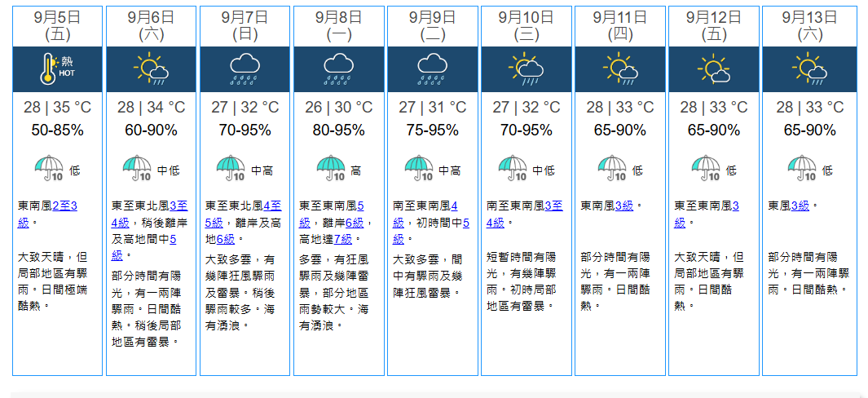
Task: Select the 9月9日 (二) date header
Action: [x=432, y=25]
